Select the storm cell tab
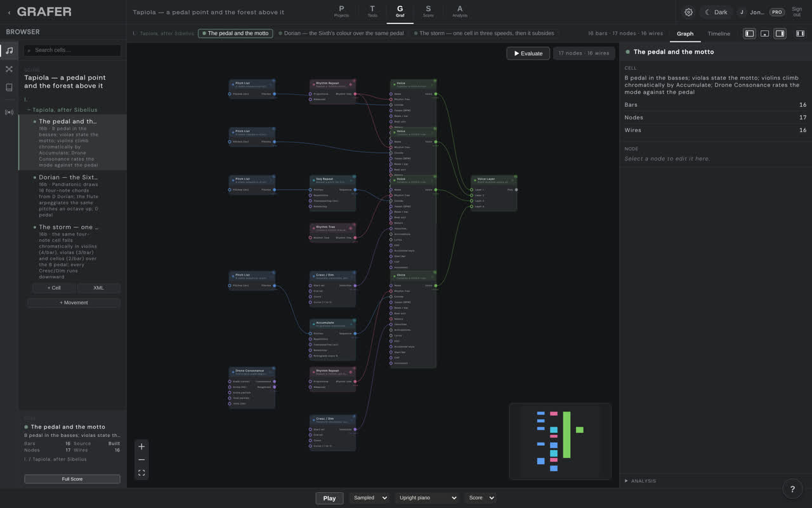Viewport: 812px width, 508px height. (484, 33)
